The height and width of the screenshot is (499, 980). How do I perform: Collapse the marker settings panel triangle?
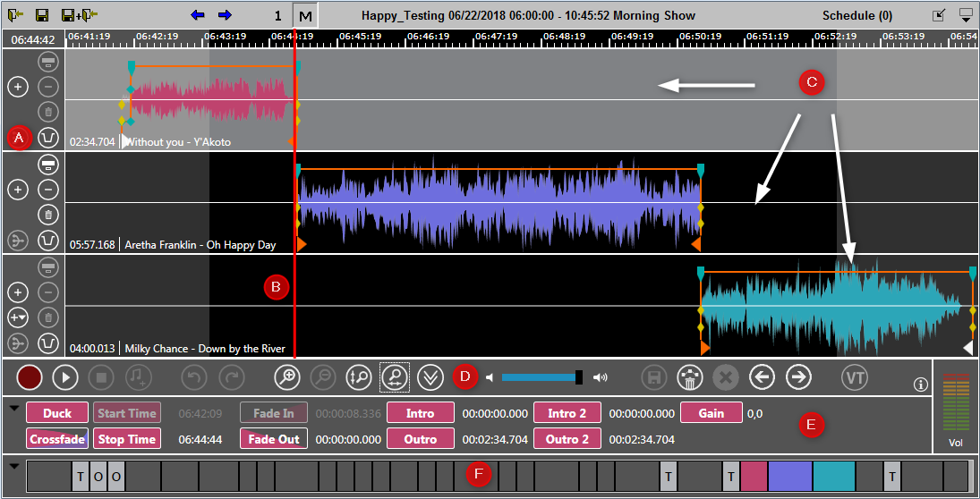pyautogui.click(x=14, y=408)
